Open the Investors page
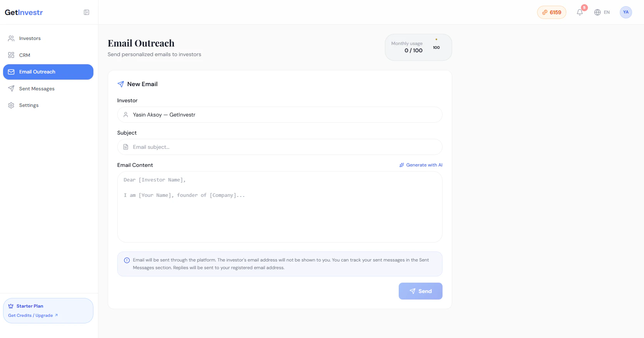644x338 pixels. click(48, 38)
